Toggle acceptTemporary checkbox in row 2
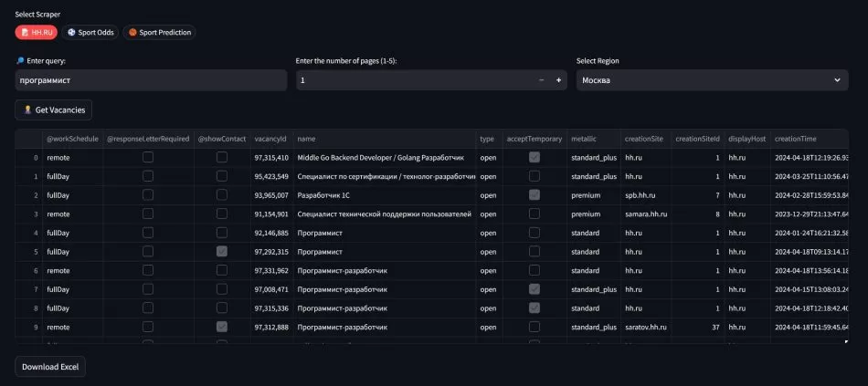This screenshot has height=386, width=868. [534, 195]
